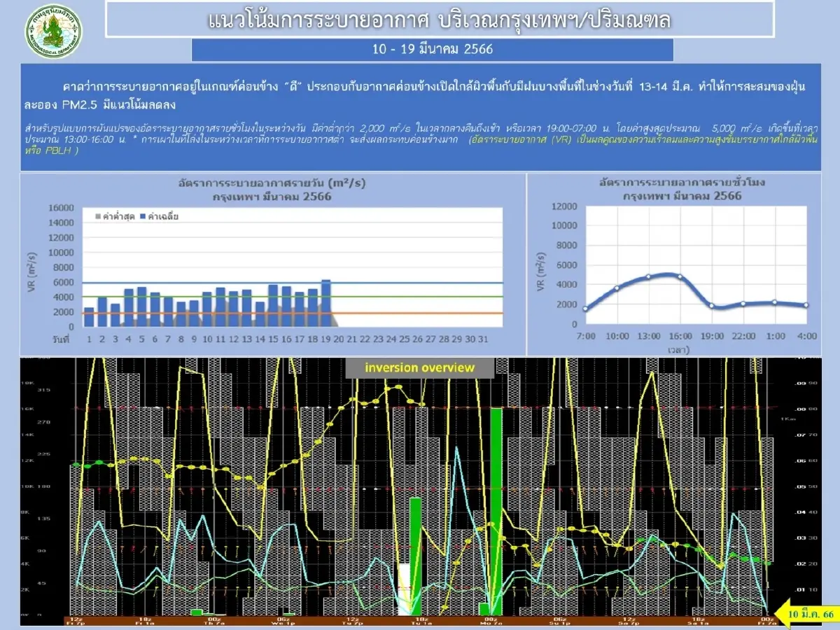Click day number 31 on daily chart axis
840x630 pixels.
pyautogui.click(x=484, y=339)
